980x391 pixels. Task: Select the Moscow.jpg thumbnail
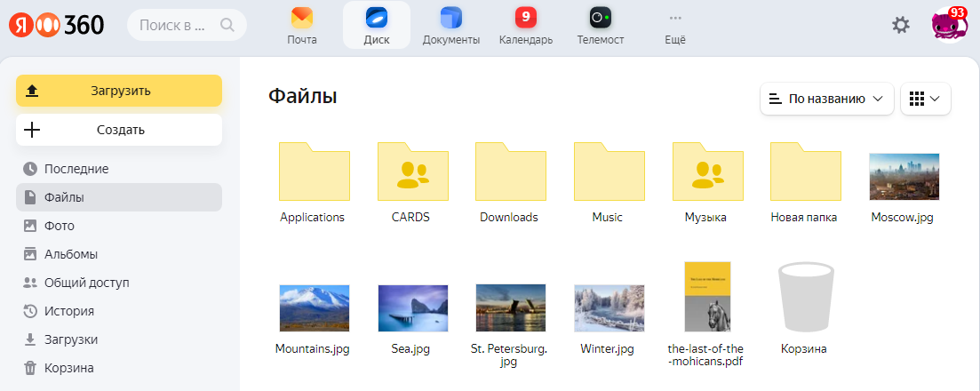click(x=904, y=176)
